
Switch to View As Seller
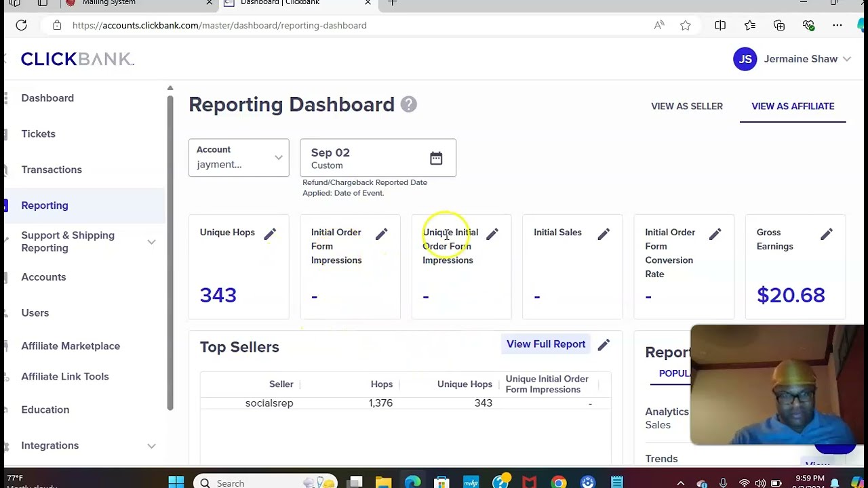pos(687,106)
